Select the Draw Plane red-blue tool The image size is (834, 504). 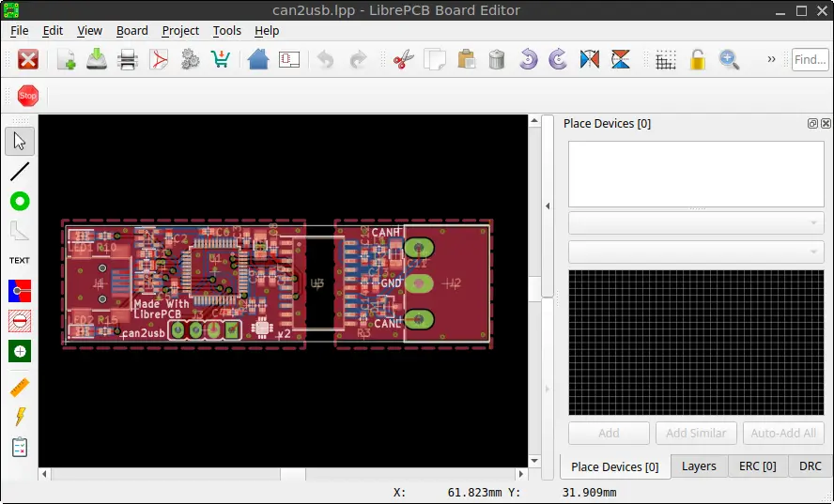coord(20,291)
